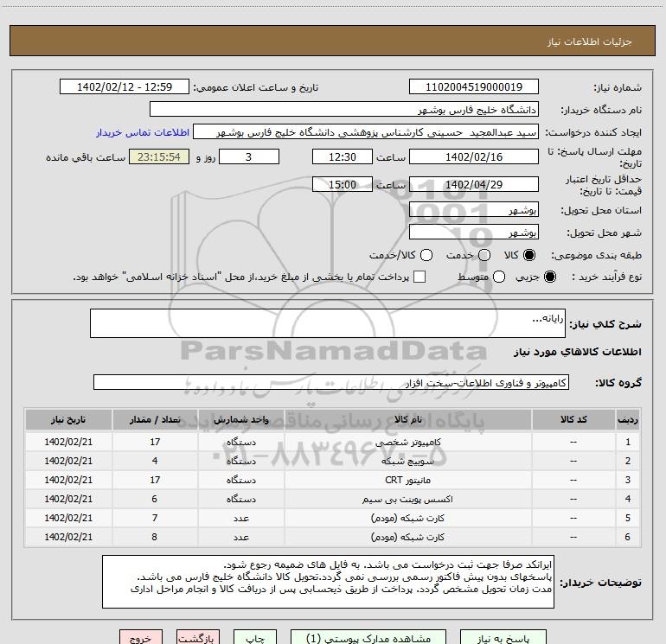
Task: Click the تاریخ نیاز column header
Action: pos(68,419)
